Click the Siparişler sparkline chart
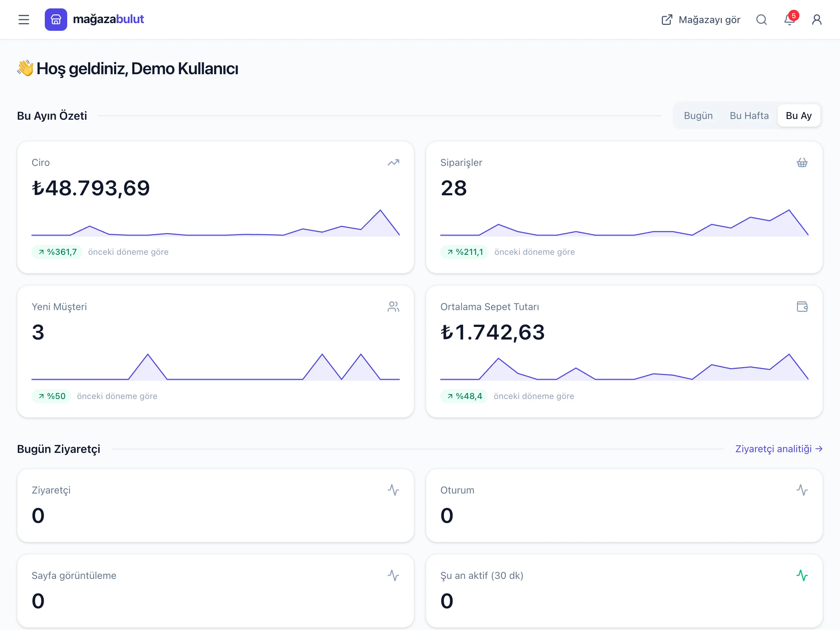The image size is (840, 630). point(624,223)
